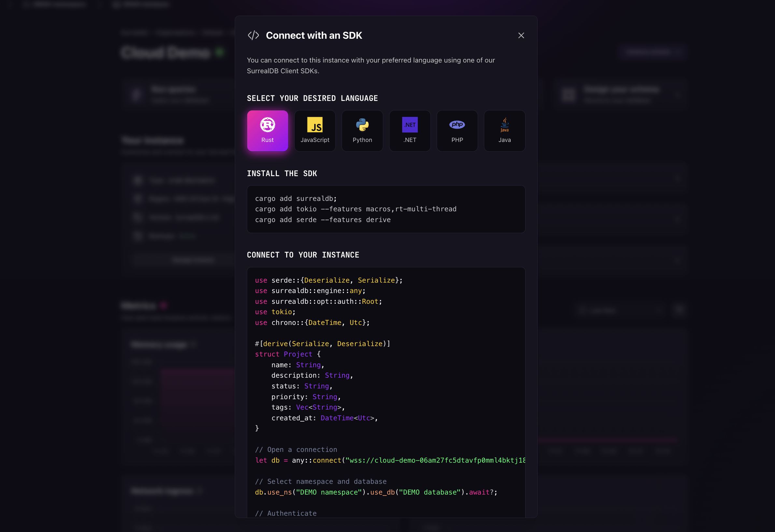Click the first breadcrumb item above Cloud Demo
The image size is (775, 532).
[x=134, y=32]
